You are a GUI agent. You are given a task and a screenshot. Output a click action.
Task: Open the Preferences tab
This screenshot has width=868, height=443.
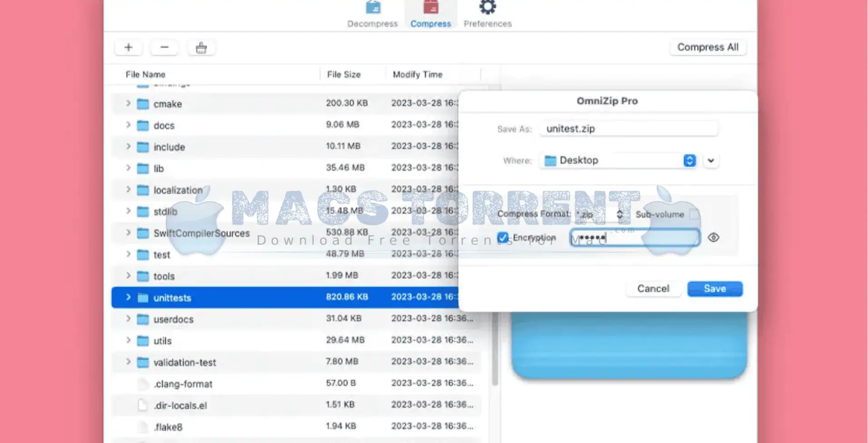coord(487,15)
